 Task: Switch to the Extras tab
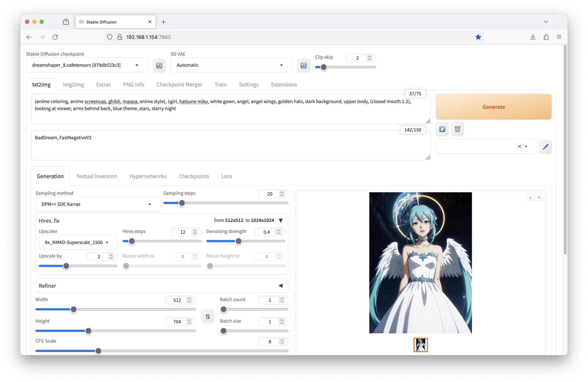pyautogui.click(x=103, y=84)
